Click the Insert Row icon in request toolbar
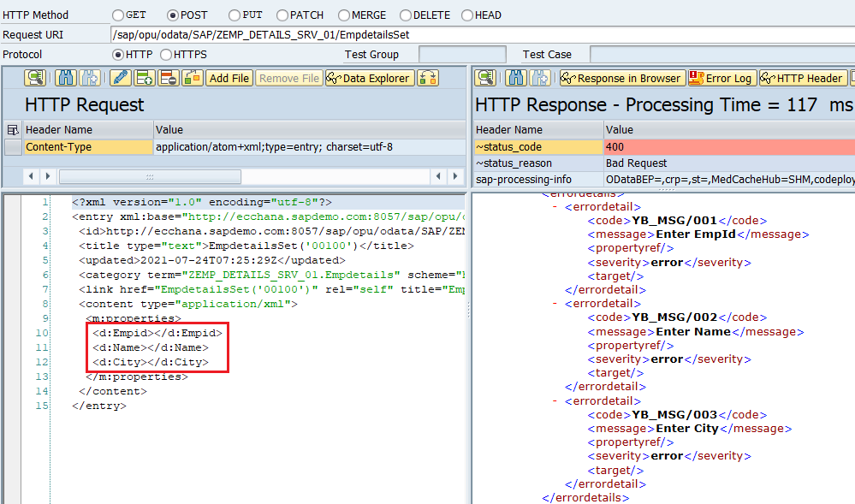Screen dimensions: 855x504 [143, 78]
